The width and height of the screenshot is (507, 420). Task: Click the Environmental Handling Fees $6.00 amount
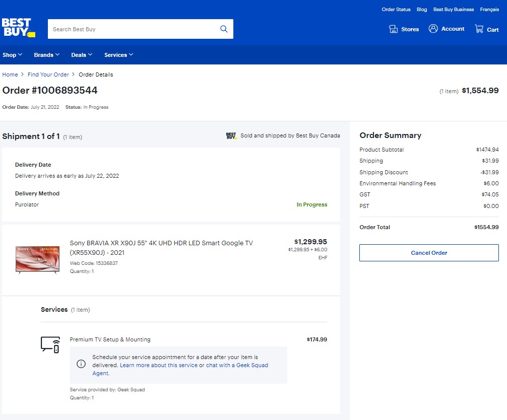(491, 183)
